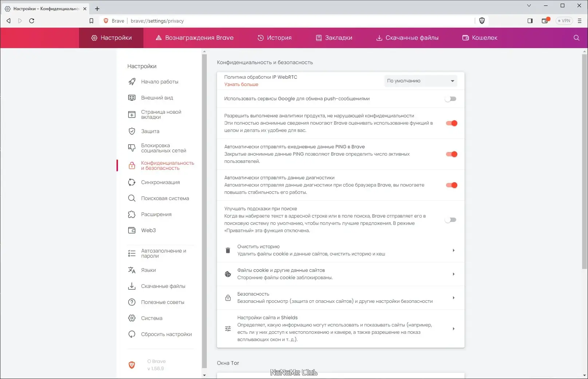The image size is (588, 379).
Task: Go back using the back arrow
Action: [x=8, y=21]
